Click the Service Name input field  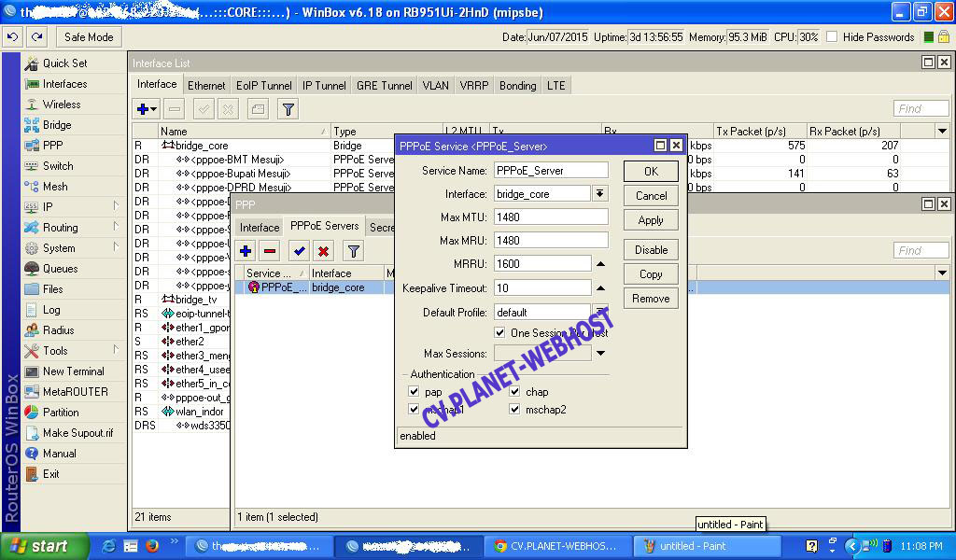[x=551, y=171]
